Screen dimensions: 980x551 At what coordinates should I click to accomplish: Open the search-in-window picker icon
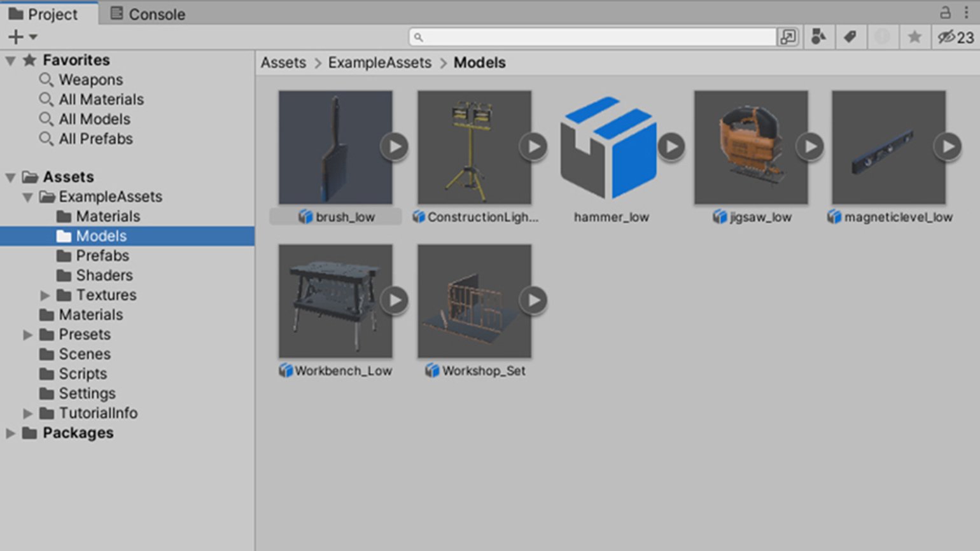point(788,38)
